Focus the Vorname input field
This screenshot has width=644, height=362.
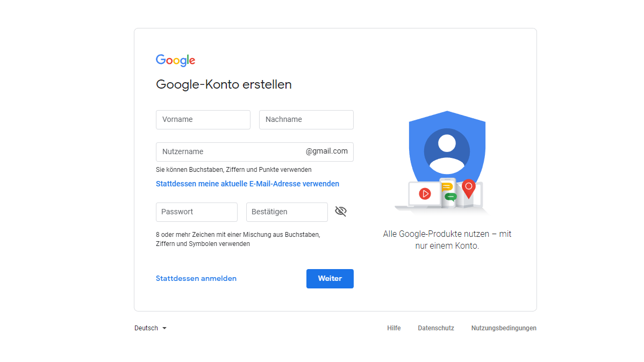tap(203, 120)
